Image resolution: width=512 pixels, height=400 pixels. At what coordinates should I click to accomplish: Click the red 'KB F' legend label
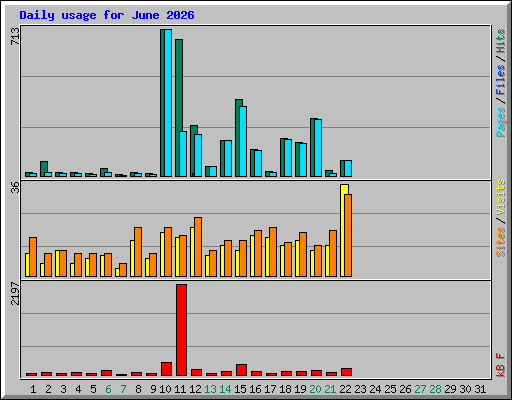coord(500,365)
